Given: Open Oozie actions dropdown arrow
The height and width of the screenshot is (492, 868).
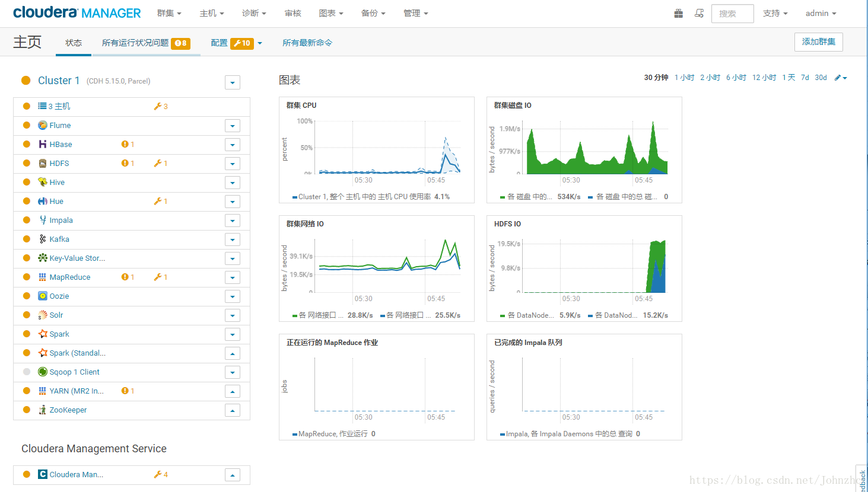Looking at the screenshot, I should tap(233, 296).
